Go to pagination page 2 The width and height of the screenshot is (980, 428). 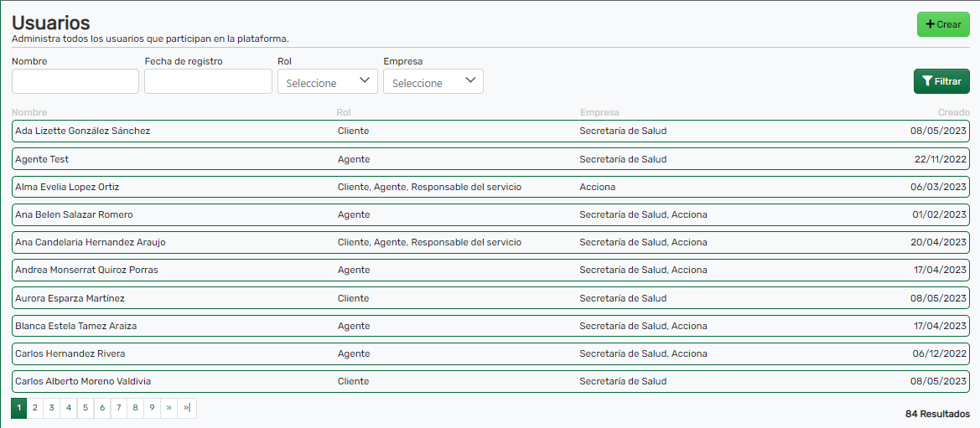tap(35, 408)
